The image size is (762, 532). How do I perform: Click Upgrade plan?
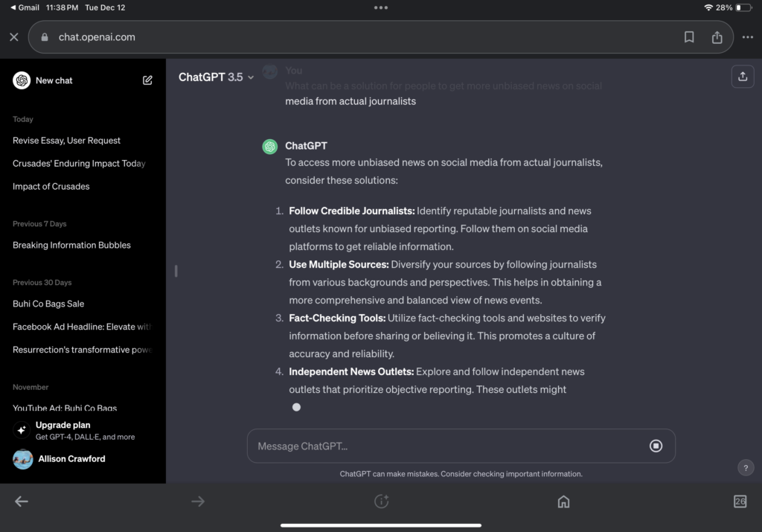[x=63, y=425]
